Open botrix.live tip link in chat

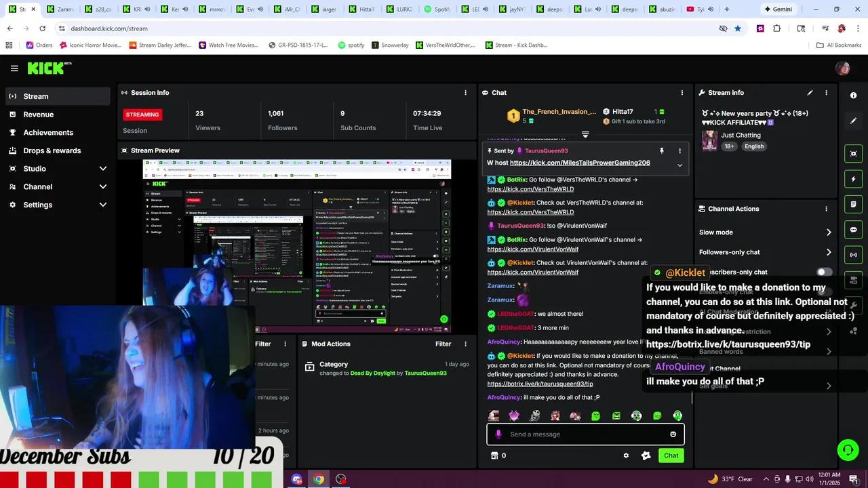coord(540,384)
